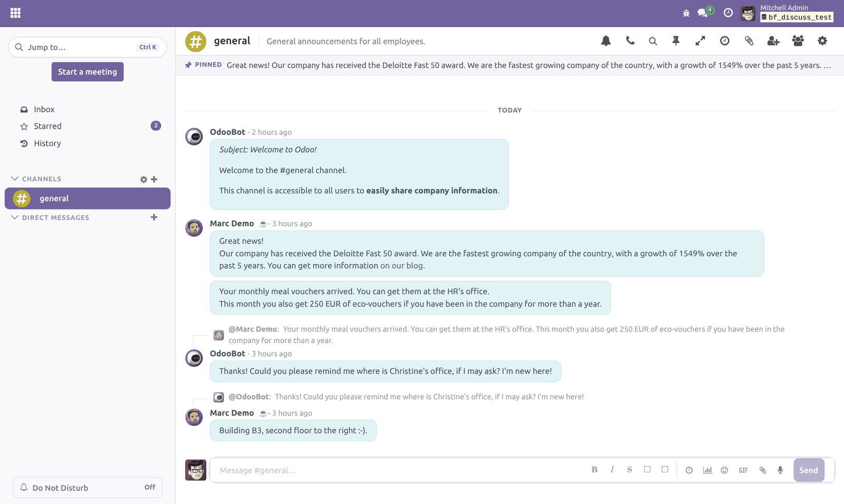Follow the 'on our blog' link

pyautogui.click(x=401, y=266)
